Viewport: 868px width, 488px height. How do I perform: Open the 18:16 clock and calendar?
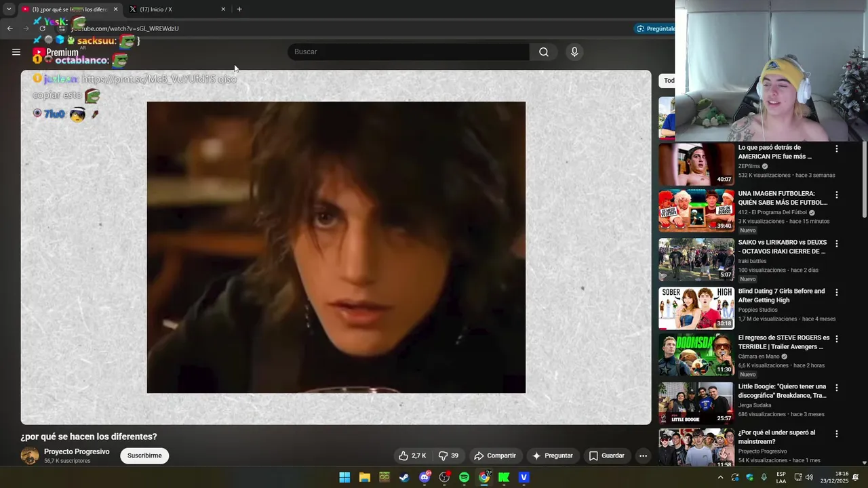835,477
